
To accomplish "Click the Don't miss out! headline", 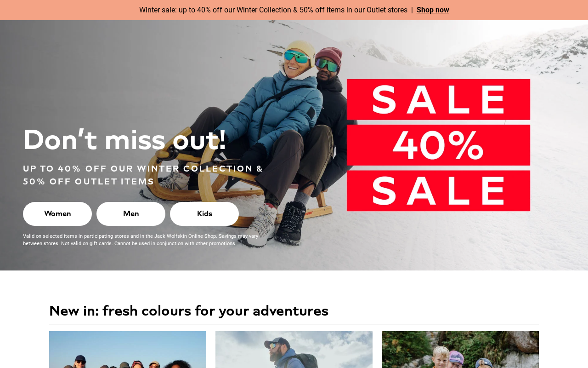I will (124, 140).
